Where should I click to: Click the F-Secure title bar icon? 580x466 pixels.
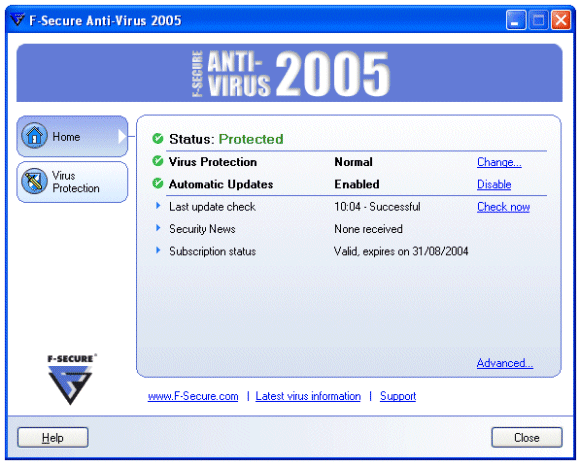(17, 20)
